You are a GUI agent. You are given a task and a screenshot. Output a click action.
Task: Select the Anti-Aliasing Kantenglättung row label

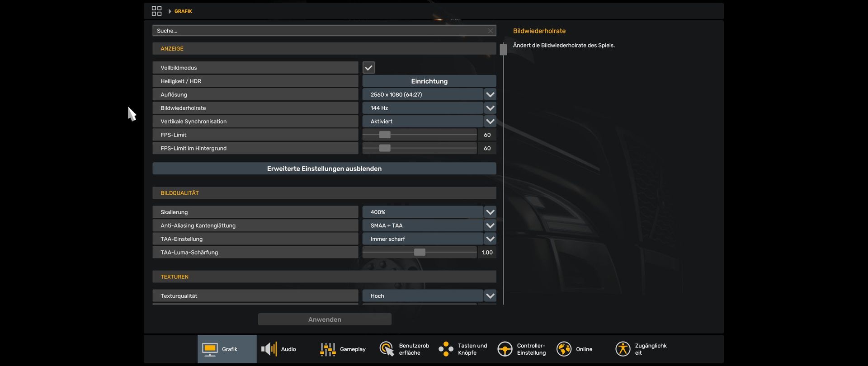coord(255,225)
